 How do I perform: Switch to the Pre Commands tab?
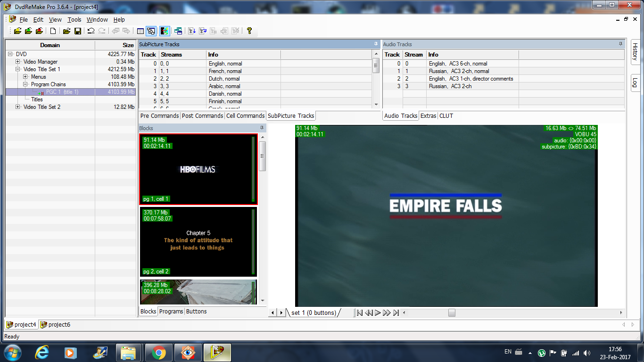pos(159,115)
